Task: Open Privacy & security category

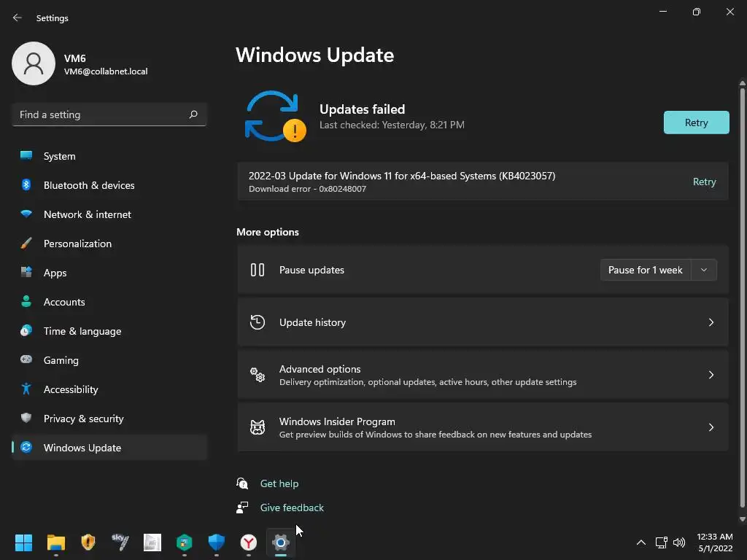Action: pyautogui.click(x=109, y=419)
